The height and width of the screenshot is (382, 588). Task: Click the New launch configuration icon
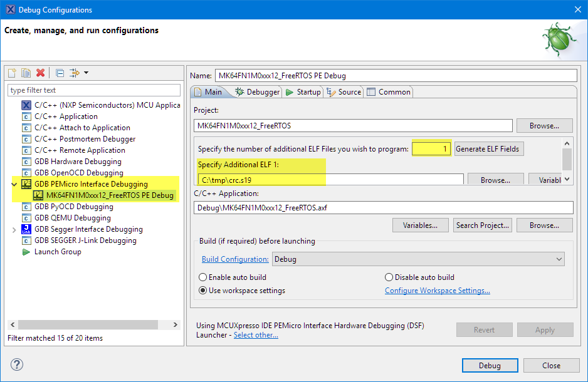(x=13, y=73)
